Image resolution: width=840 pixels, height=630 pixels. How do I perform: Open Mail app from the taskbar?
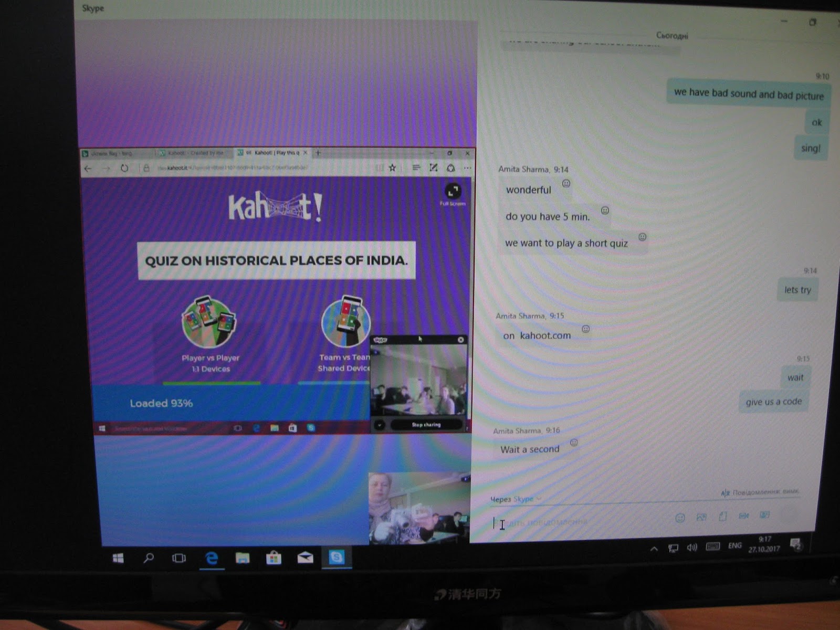tap(305, 557)
